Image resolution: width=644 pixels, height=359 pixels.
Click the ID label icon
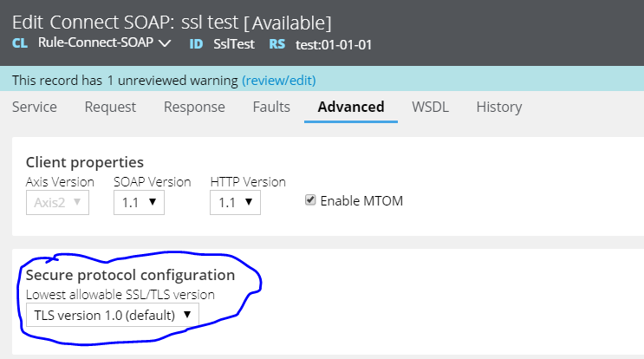(x=196, y=44)
